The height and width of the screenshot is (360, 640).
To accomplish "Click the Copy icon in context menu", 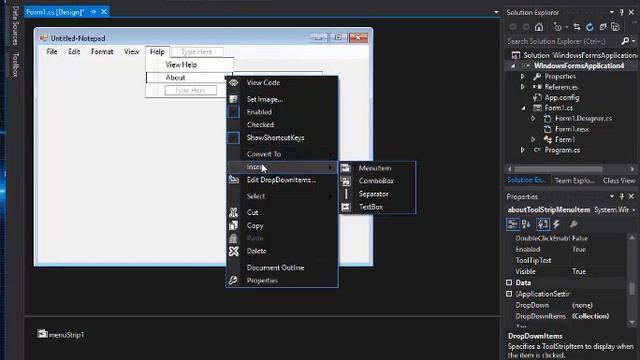I will click(233, 225).
